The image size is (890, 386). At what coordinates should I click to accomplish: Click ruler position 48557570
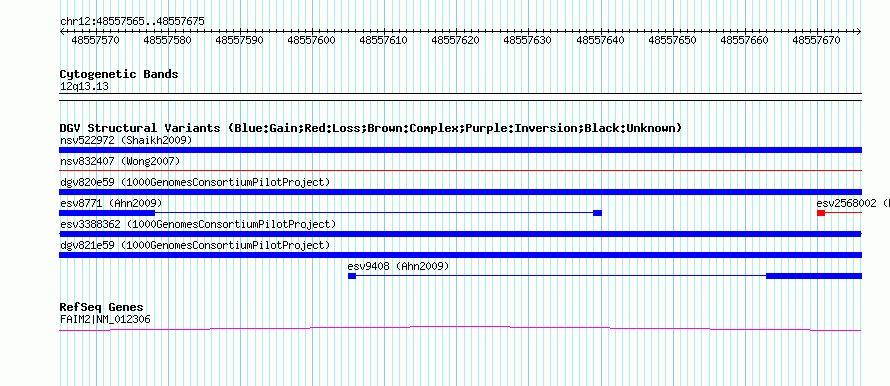click(x=95, y=40)
